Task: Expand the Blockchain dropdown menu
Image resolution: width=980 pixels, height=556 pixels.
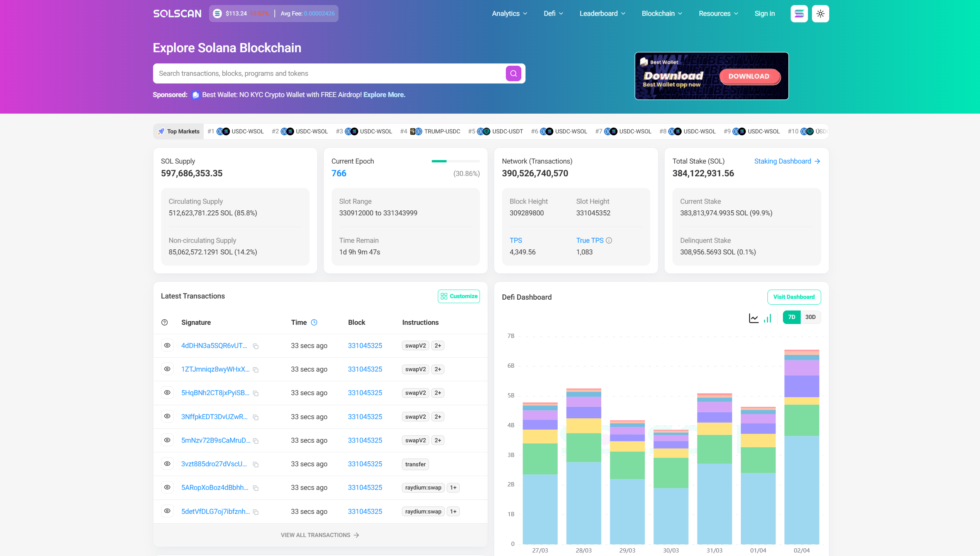Action: point(662,14)
